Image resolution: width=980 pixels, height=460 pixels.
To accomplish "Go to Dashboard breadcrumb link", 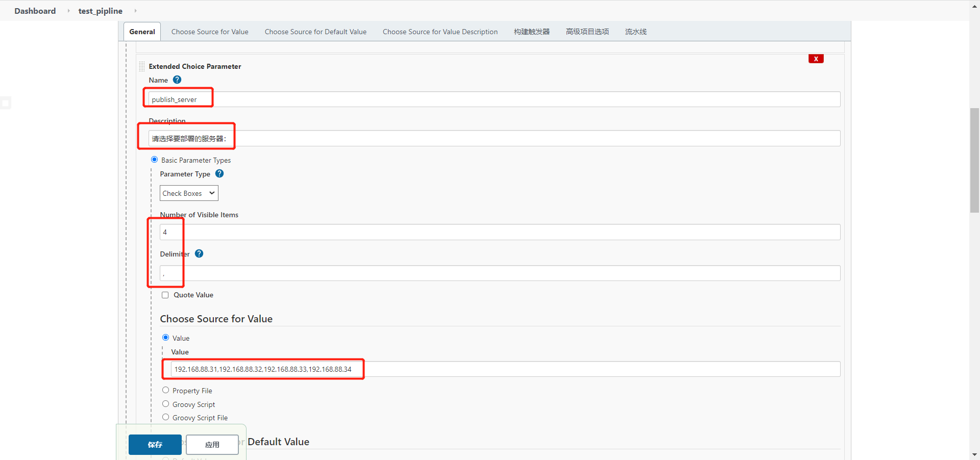I will pyautogui.click(x=35, y=11).
